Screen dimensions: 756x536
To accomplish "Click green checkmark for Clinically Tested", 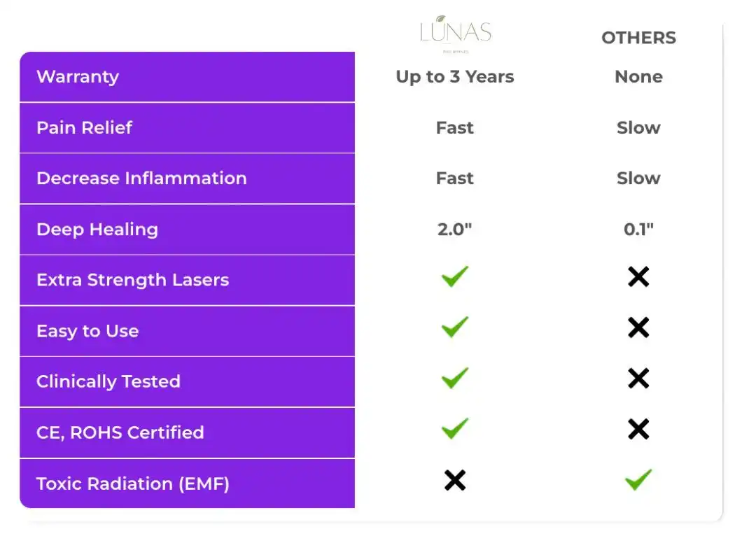I will click(x=455, y=379).
